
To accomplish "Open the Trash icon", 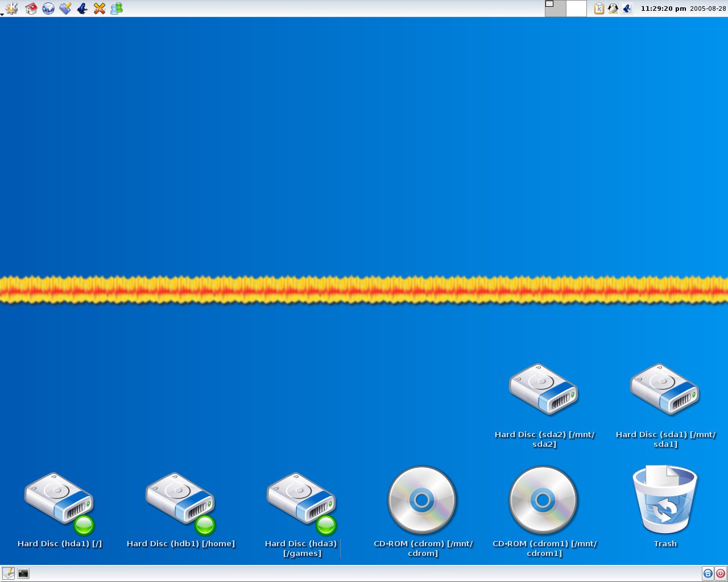I will click(665, 500).
